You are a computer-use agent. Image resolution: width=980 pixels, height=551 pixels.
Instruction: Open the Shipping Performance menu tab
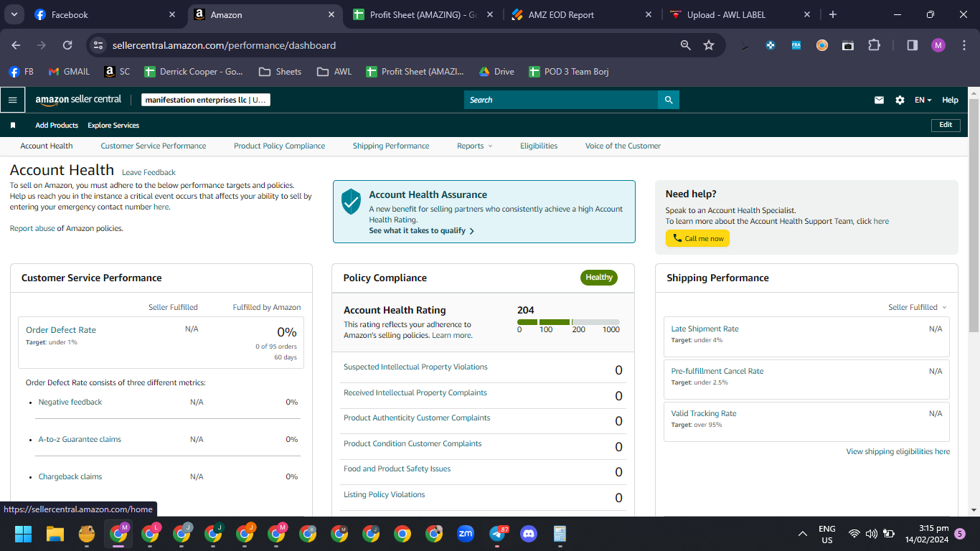391,146
